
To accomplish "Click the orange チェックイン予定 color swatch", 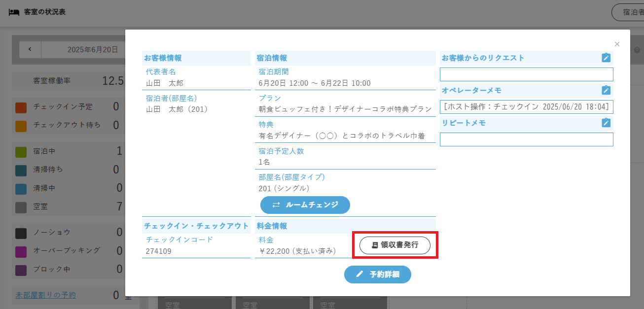I will tap(21, 107).
